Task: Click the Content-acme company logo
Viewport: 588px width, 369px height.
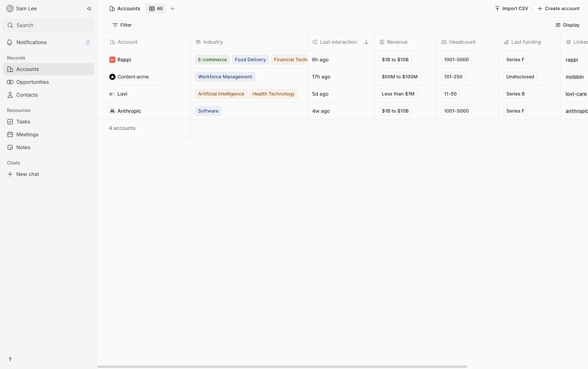Action: (112, 77)
